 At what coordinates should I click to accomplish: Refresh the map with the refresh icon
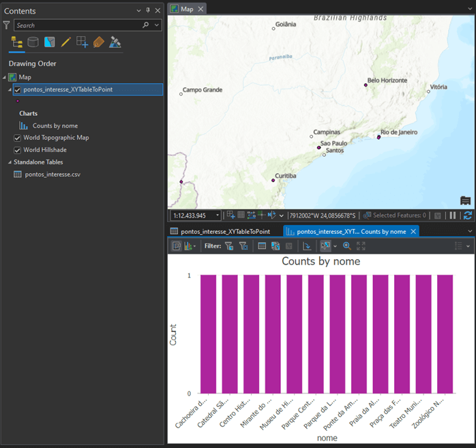(467, 215)
